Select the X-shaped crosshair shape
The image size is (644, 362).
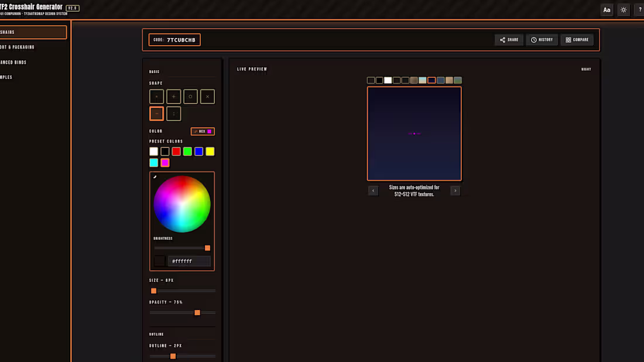[x=207, y=96]
